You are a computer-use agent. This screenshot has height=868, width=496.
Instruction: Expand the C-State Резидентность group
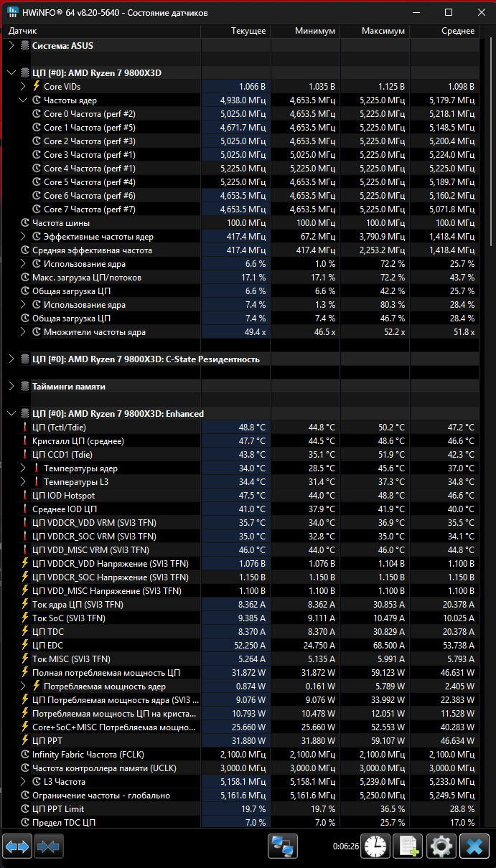tap(11, 359)
